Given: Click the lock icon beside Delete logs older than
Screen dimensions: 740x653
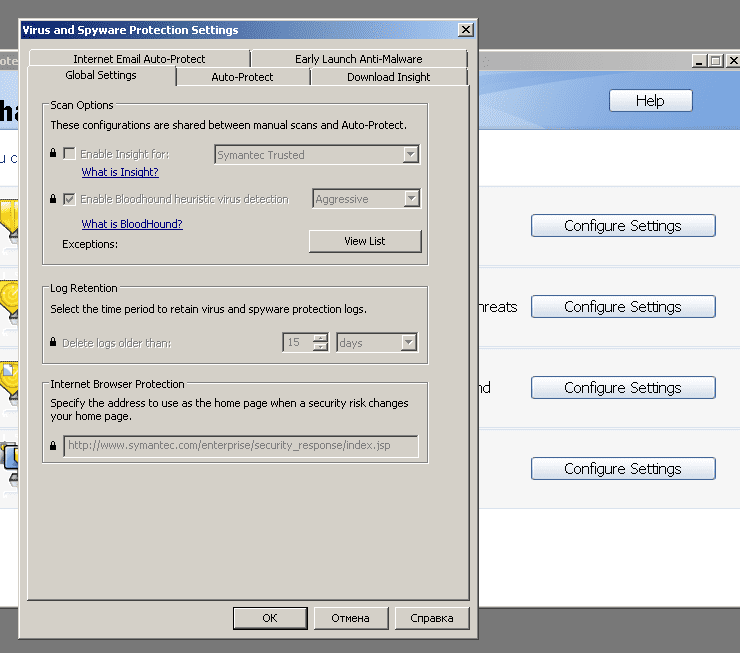Looking at the screenshot, I should point(53,343).
